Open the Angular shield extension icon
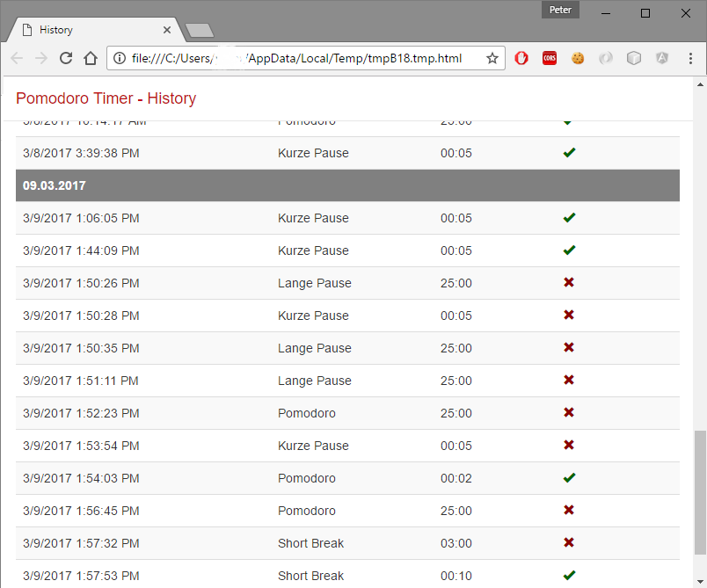 coord(662,58)
